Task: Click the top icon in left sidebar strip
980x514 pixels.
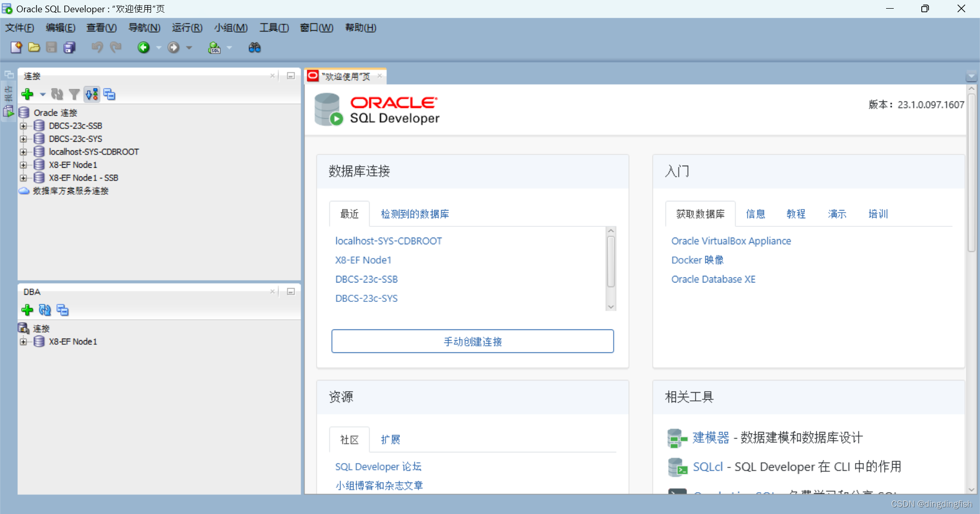Action: pyautogui.click(x=9, y=74)
